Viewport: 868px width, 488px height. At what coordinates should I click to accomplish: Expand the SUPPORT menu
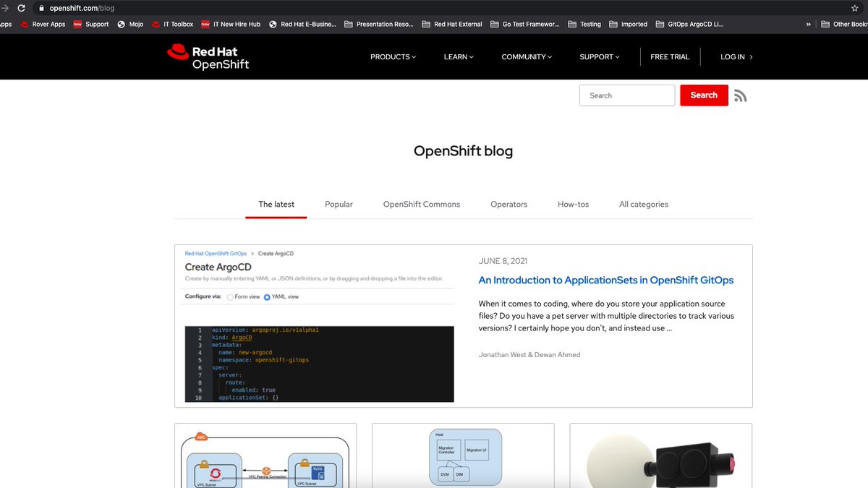click(600, 56)
